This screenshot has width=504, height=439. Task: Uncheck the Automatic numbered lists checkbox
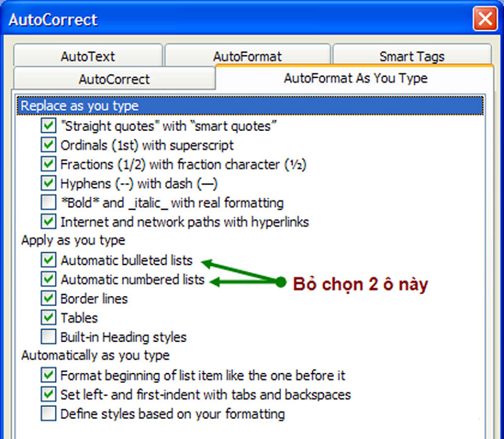(x=48, y=279)
